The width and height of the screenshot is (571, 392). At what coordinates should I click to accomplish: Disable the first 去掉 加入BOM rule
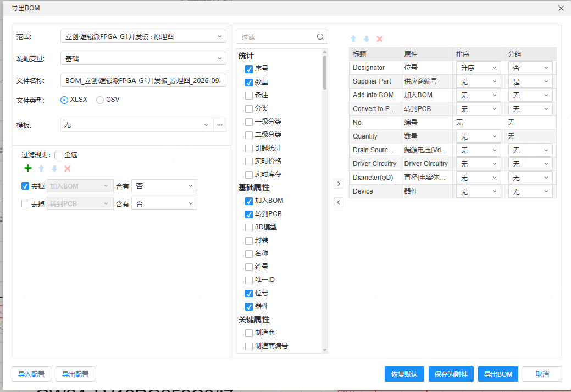[x=25, y=186]
